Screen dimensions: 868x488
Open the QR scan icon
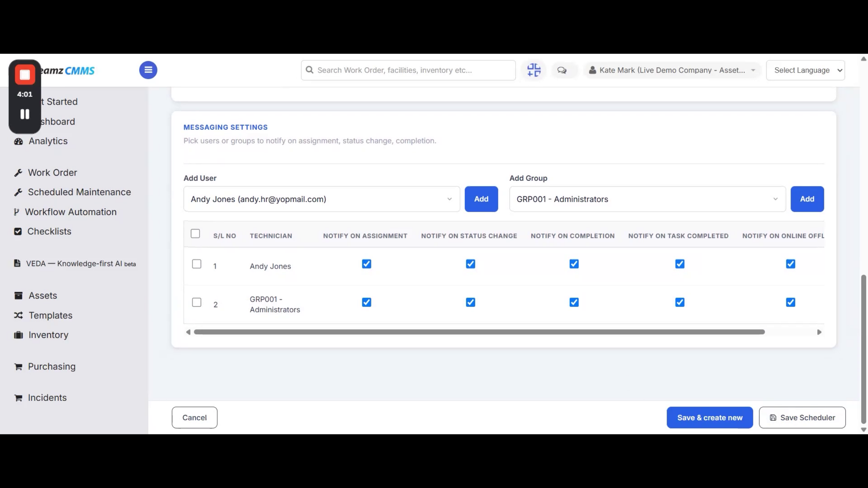point(534,70)
